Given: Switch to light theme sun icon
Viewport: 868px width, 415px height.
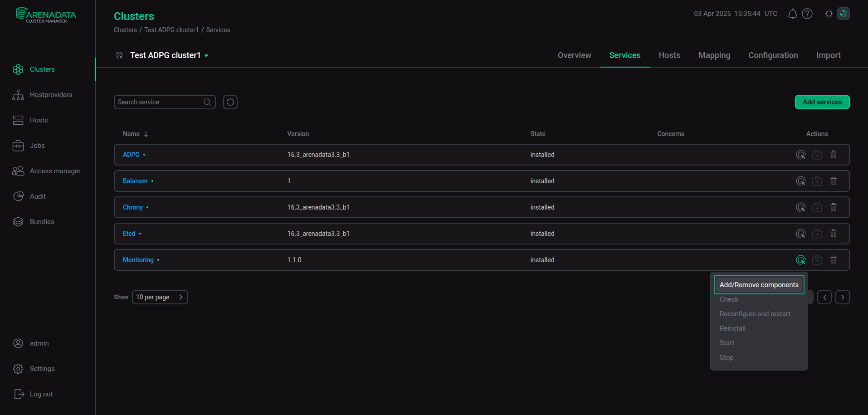Looking at the screenshot, I should (829, 14).
